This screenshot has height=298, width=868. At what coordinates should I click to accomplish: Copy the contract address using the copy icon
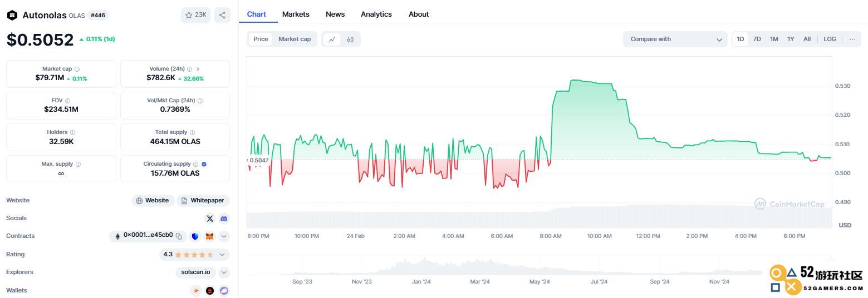pos(179,236)
